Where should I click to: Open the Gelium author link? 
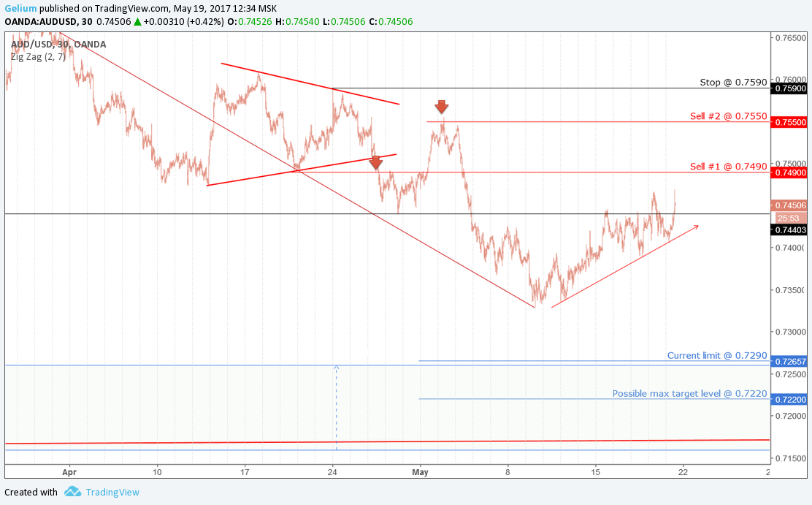tap(20, 8)
